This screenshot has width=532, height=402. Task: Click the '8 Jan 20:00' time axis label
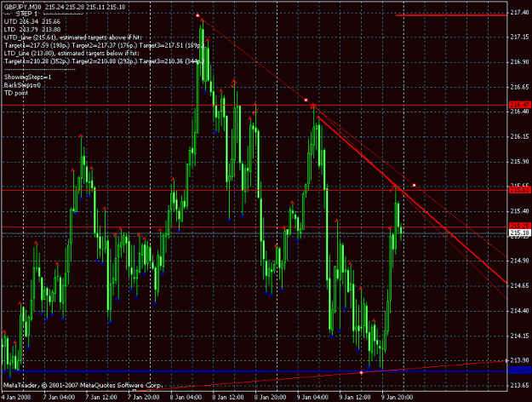pyautogui.click(x=270, y=397)
